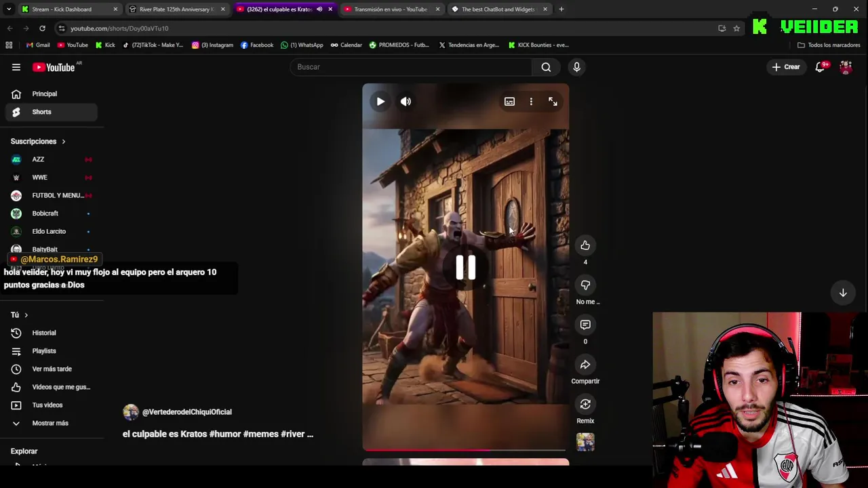Switch to River Plate 125th Anniversary tab

pyautogui.click(x=176, y=9)
